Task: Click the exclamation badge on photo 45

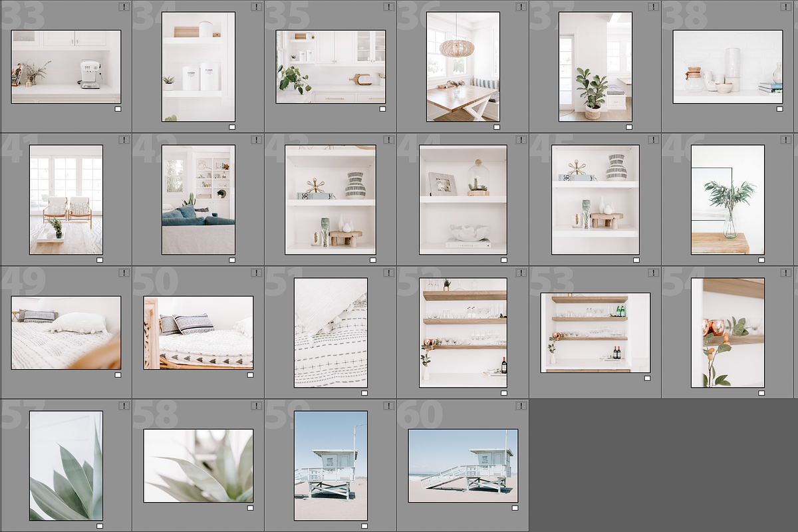Action: 653,140
